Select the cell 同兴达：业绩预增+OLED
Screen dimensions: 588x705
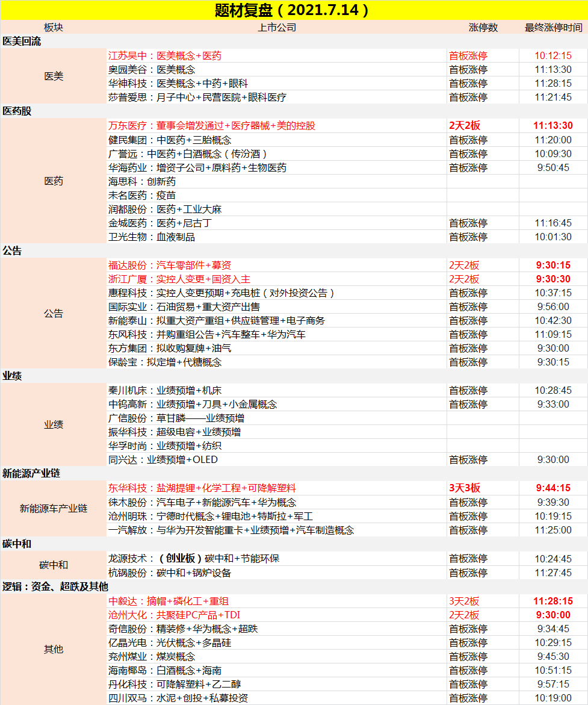[x=276, y=460]
